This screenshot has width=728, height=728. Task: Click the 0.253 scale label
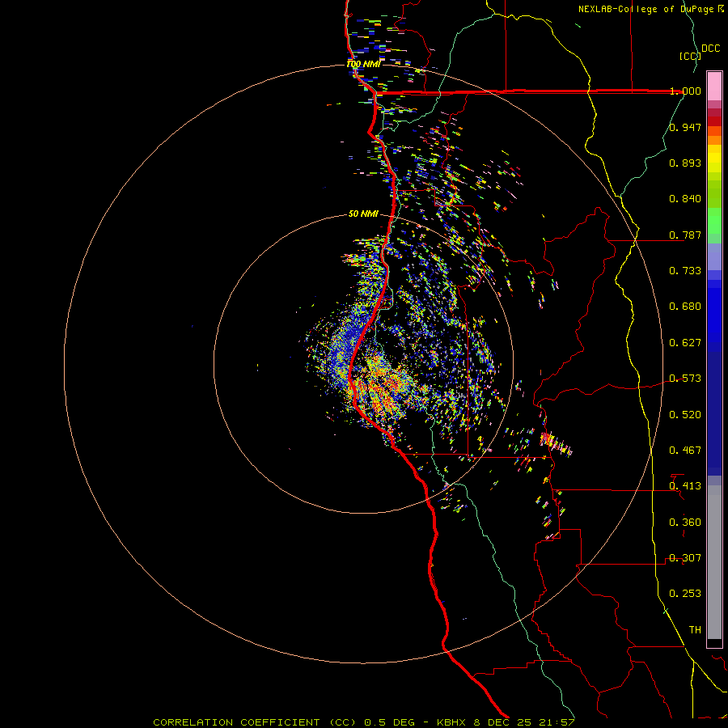685,594
